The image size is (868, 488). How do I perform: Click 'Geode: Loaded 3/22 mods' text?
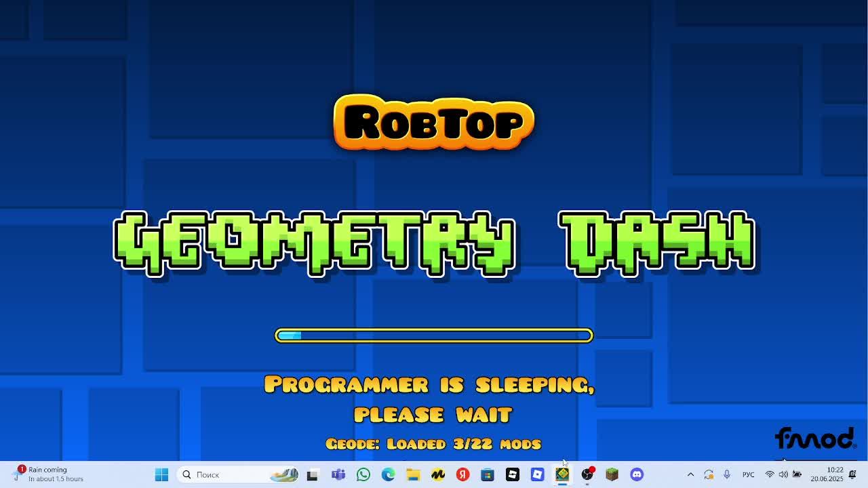pyautogui.click(x=433, y=444)
